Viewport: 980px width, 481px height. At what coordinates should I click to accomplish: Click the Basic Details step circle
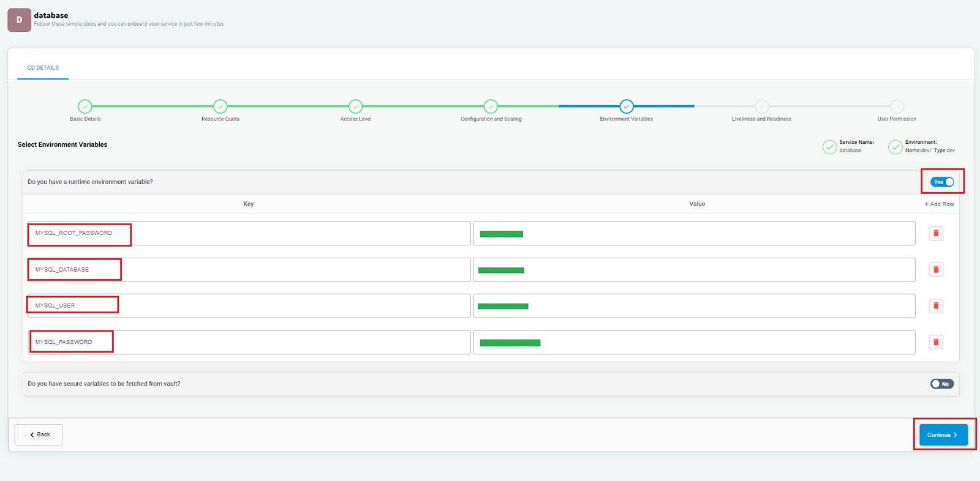(85, 106)
